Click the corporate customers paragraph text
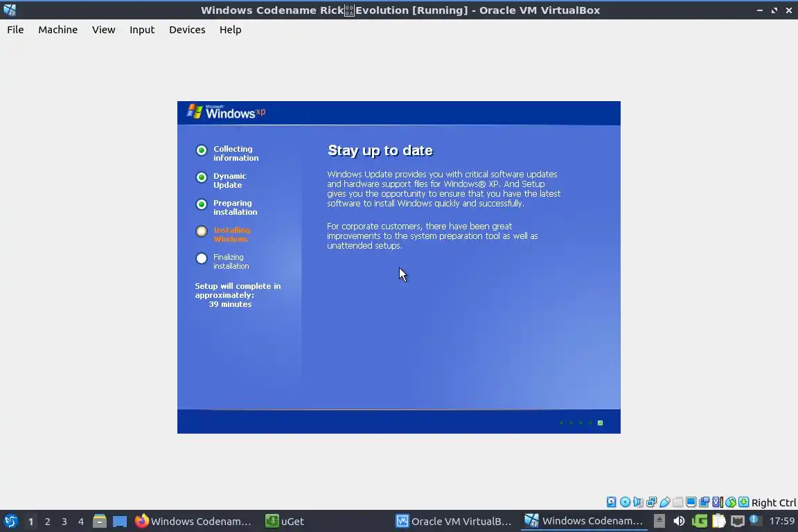The width and height of the screenshot is (798, 532). click(432, 236)
